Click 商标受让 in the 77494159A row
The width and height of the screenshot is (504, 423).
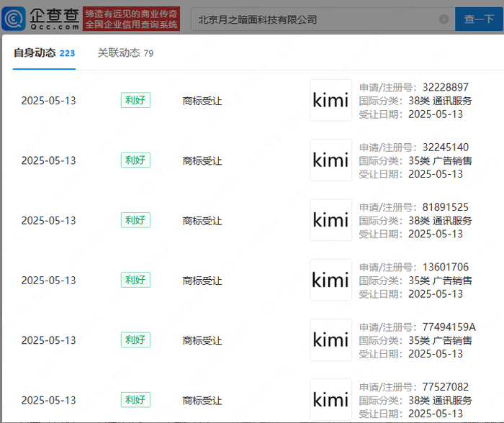tap(202, 340)
